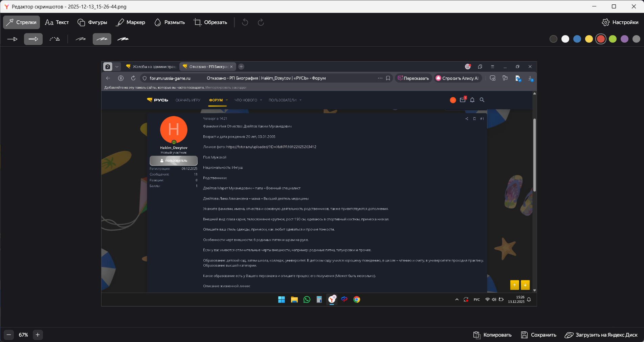Choose the Текст tool
Image resolution: width=644 pixels, height=342 pixels.
coord(57,22)
